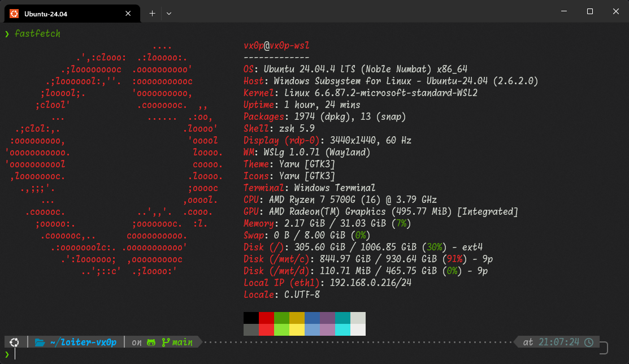Click the CPU value 'AMD Ryzen 7 5700G'

(x=313, y=200)
